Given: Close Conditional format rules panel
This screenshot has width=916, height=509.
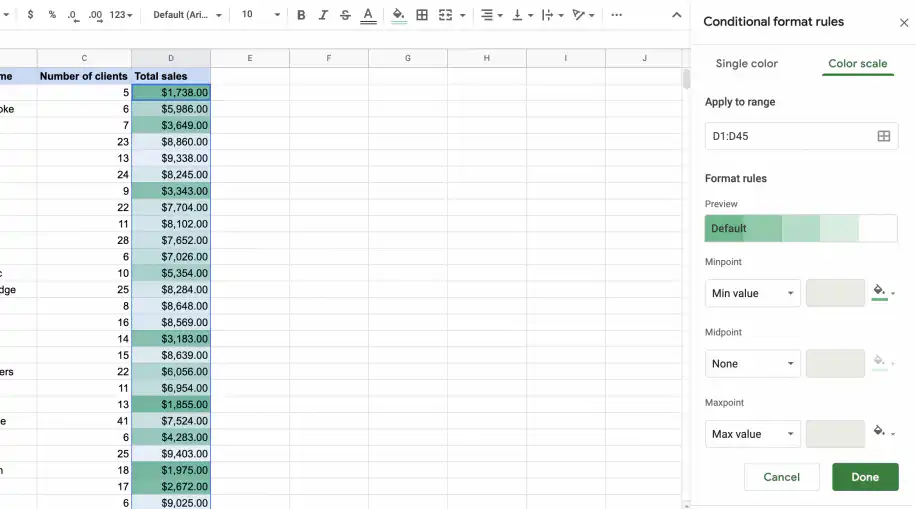Looking at the screenshot, I should 904,23.
